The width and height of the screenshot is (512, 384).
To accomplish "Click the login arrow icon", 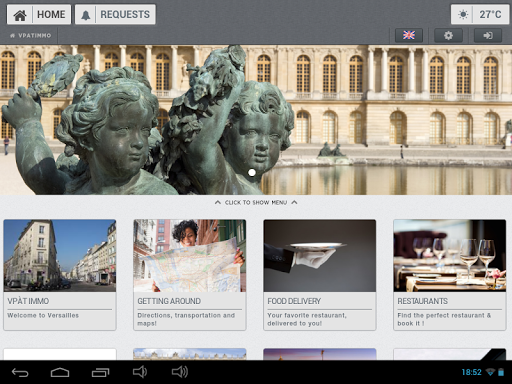I will [x=488, y=35].
